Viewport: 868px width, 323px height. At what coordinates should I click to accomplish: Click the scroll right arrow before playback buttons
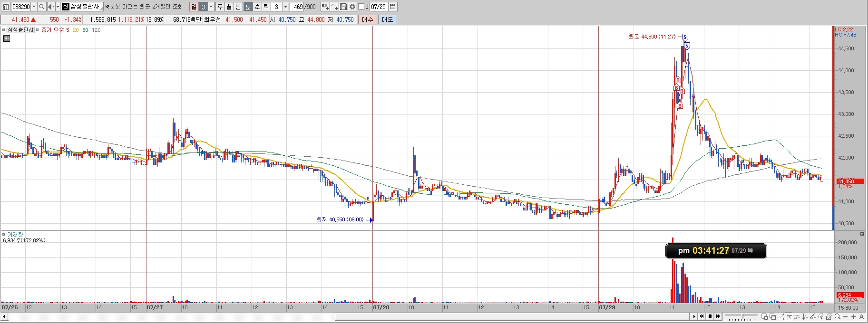694,316
